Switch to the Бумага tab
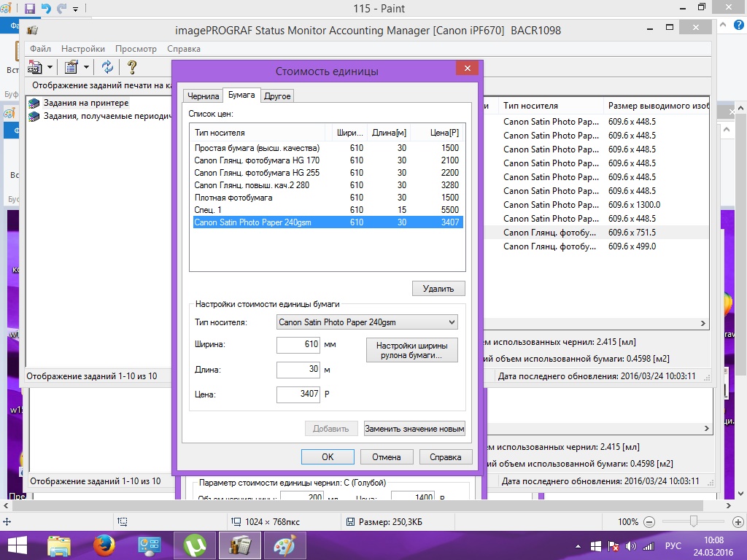This screenshot has width=747, height=560. tap(241, 95)
